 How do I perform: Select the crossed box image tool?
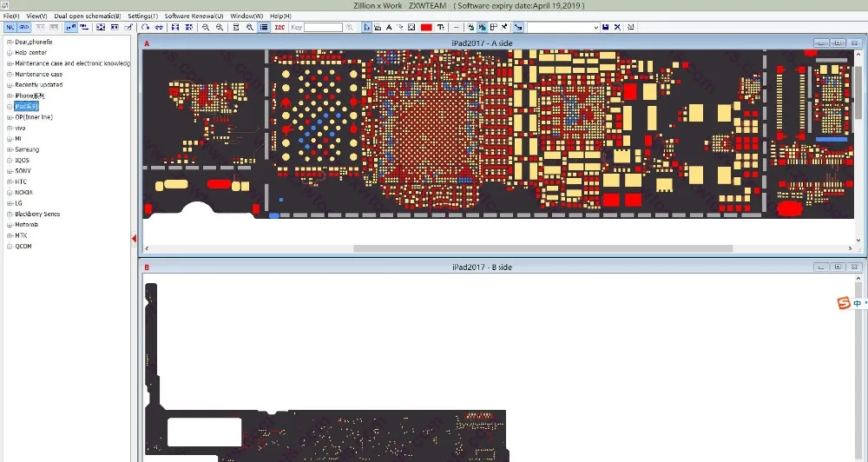411,27
